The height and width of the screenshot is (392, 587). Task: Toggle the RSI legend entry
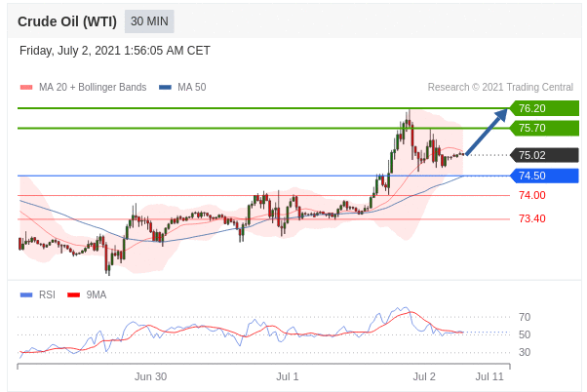pyautogui.click(x=46, y=294)
